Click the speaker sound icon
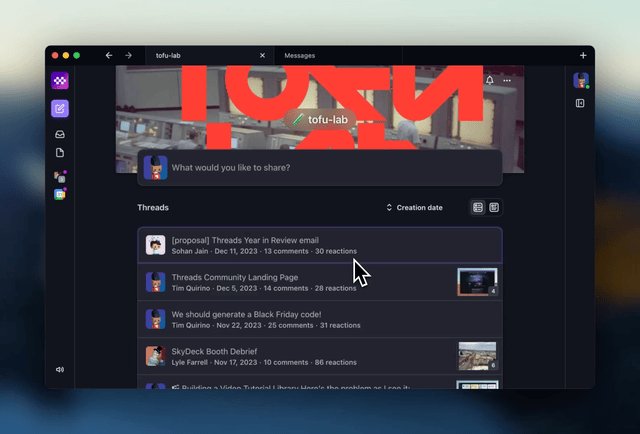640x434 pixels. [x=60, y=369]
